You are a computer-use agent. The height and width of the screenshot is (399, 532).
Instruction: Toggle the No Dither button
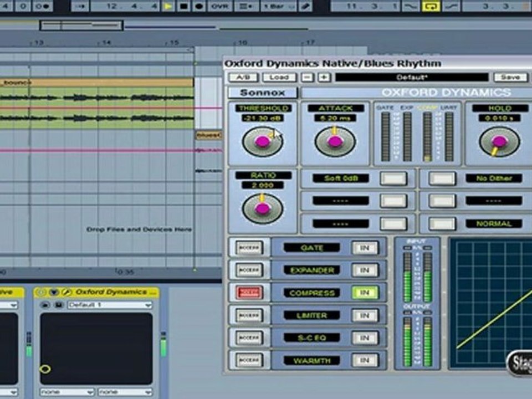(442, 178)
